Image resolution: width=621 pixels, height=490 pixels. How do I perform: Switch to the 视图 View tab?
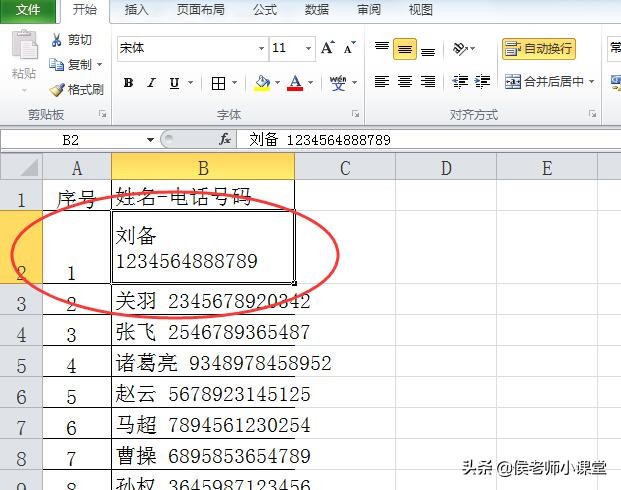point(421,10)
